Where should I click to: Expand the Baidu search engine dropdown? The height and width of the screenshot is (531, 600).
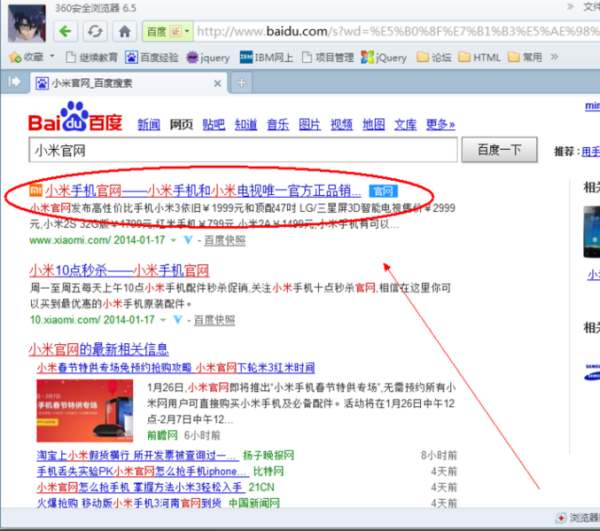pyautogui.click(x=187, y=31)
